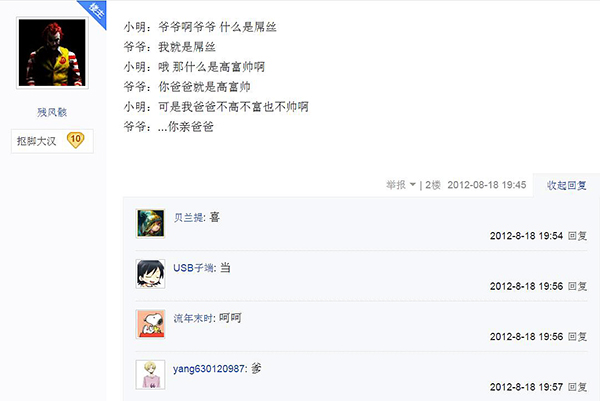Visit username link 残风殺
The height and width of the screenshot is (401, 600).
tap(52, 112)
